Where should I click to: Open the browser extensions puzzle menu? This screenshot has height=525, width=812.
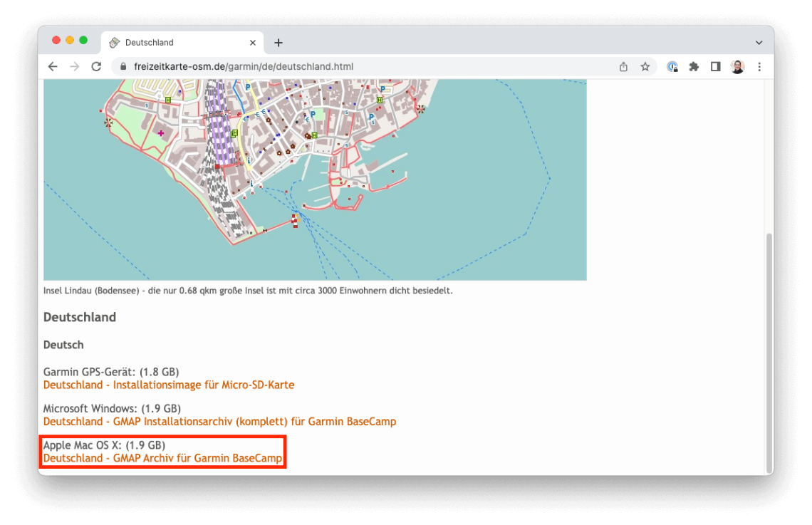click(x=694, y=66)
